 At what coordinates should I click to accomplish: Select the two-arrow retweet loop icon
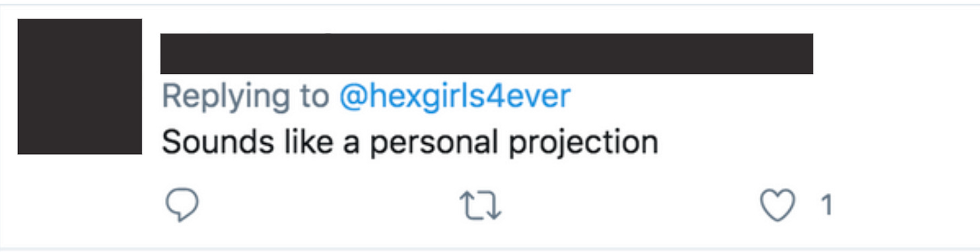481,206
